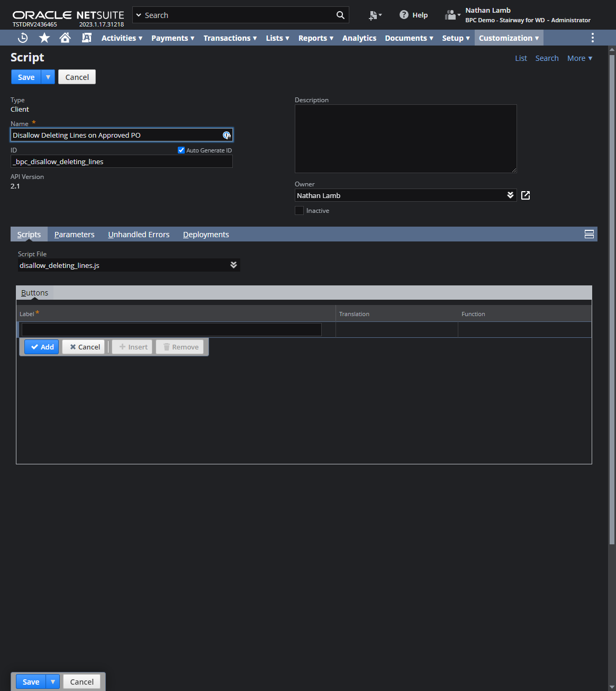Open Owner record in new window icon
Viewport: 616px width, 691px height.
tap(526, 195)
